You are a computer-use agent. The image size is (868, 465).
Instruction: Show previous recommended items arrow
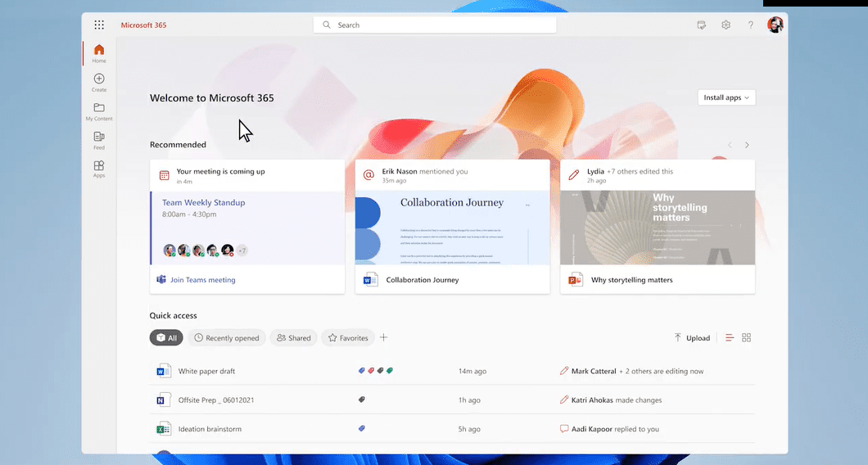[x=730, y=145]
